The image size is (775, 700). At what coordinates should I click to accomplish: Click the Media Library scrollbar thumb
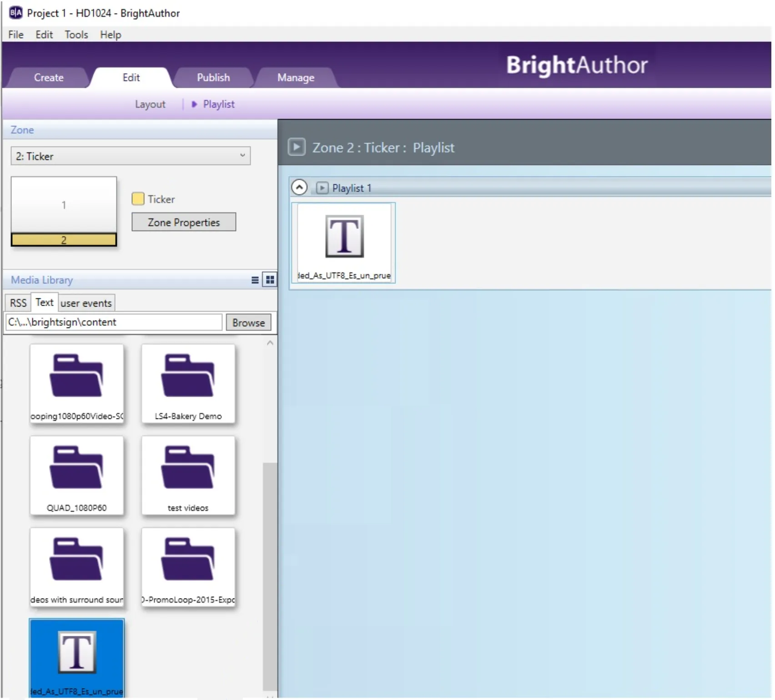pyautogui.click(x=270, y=577)
